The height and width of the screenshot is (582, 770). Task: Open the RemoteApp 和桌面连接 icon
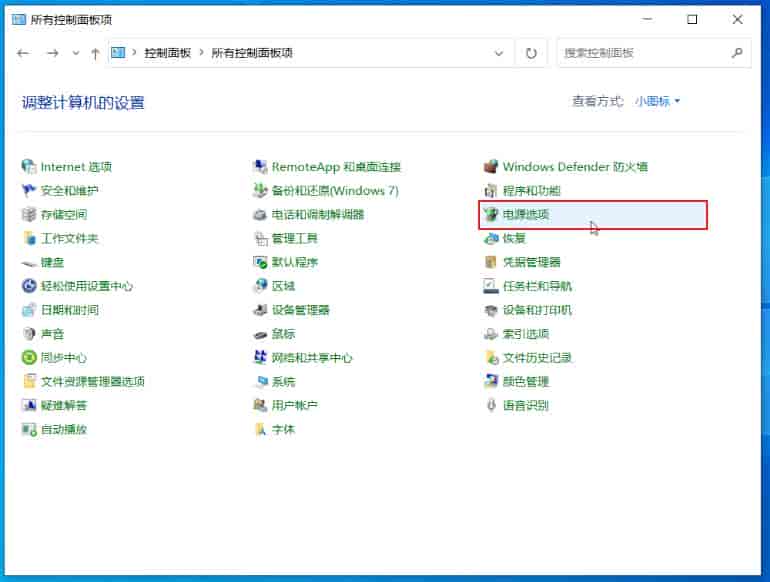point(260,167)
